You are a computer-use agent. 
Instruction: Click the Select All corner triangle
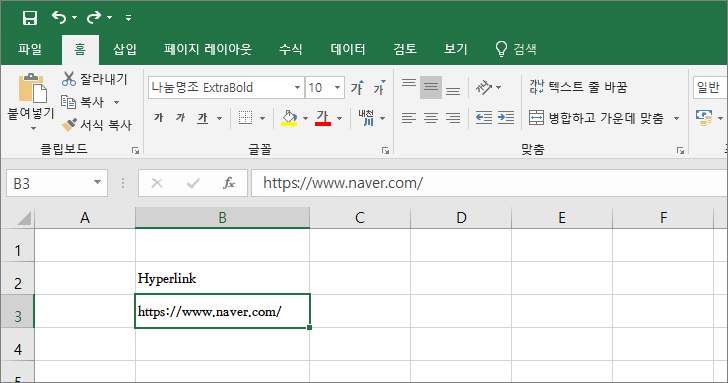23,218
